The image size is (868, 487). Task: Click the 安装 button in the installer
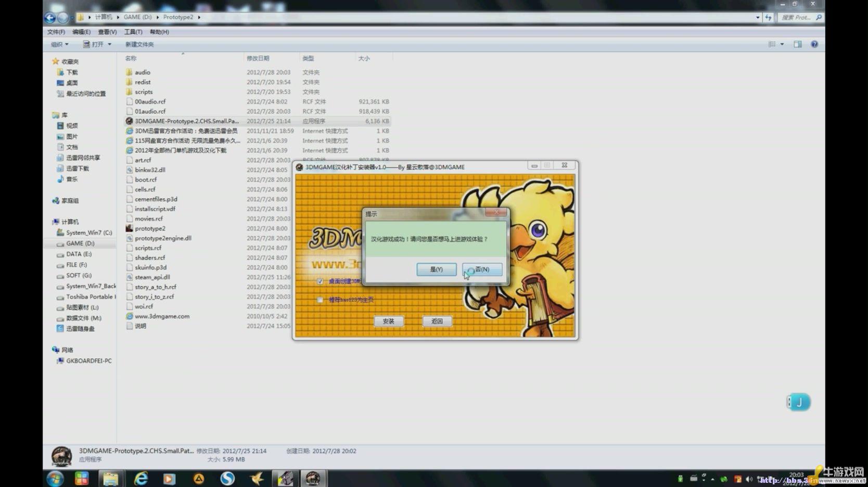tap(388, 322)
